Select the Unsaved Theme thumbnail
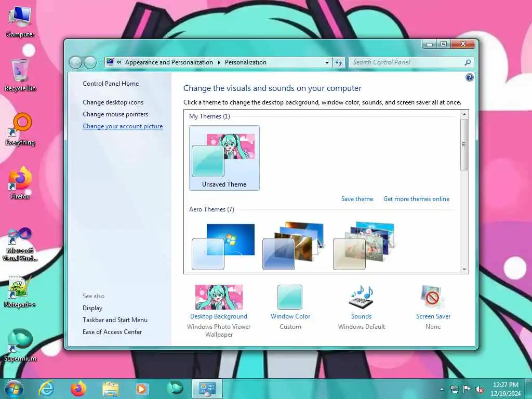Screen dimensions: 532x399 click(224, 158)
